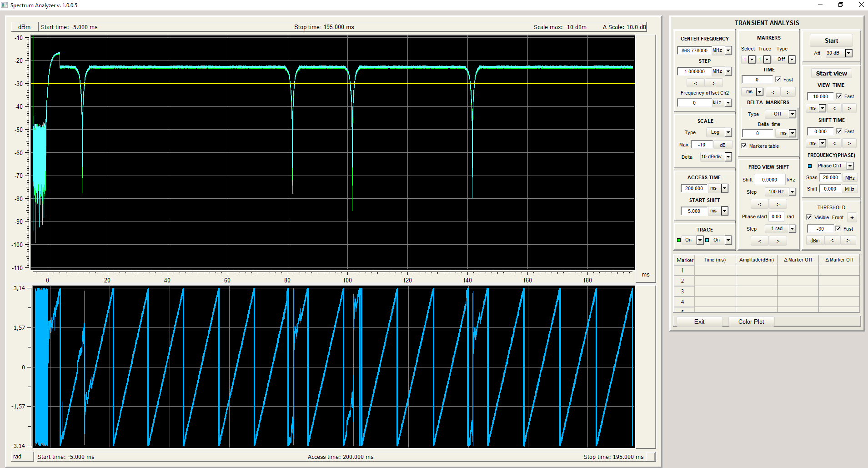This screenshot has height=468, width=868.
Task: Open the Scale Type Log dropdown
Action: click(728, 132)
